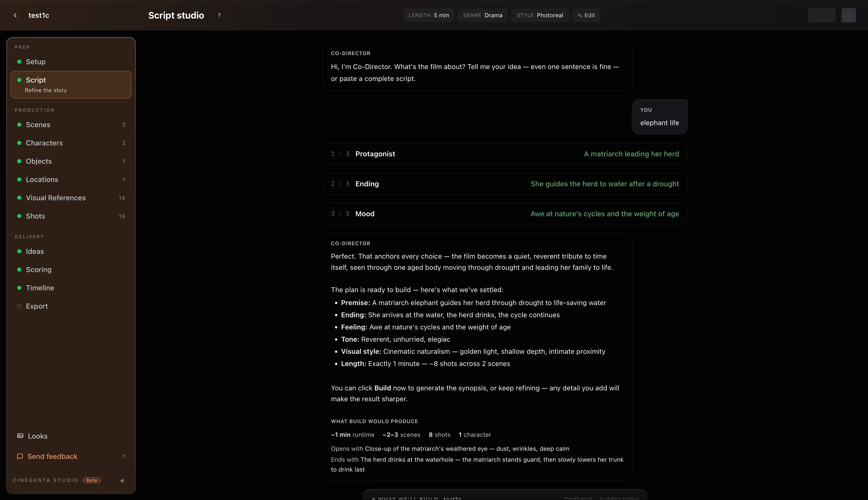Click 'She guides the herd to water' text
Screen dimensions: 868x500
pos(605,184)
